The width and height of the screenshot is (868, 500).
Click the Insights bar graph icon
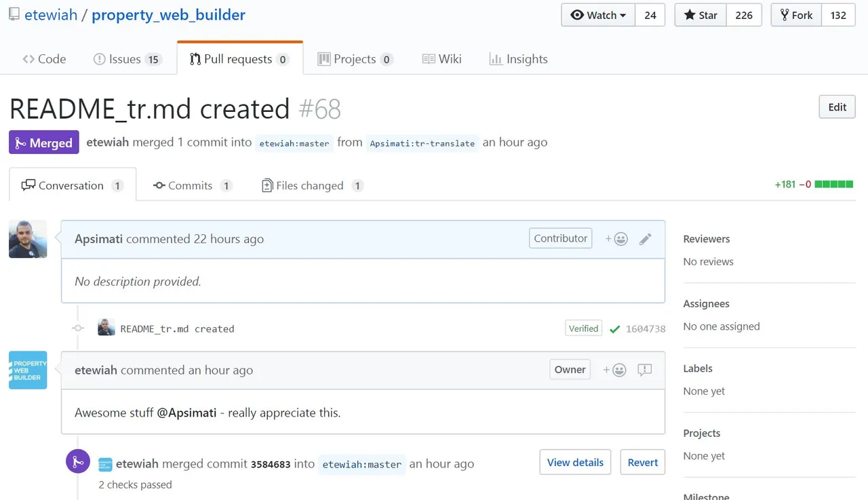[x=496, y=59]
